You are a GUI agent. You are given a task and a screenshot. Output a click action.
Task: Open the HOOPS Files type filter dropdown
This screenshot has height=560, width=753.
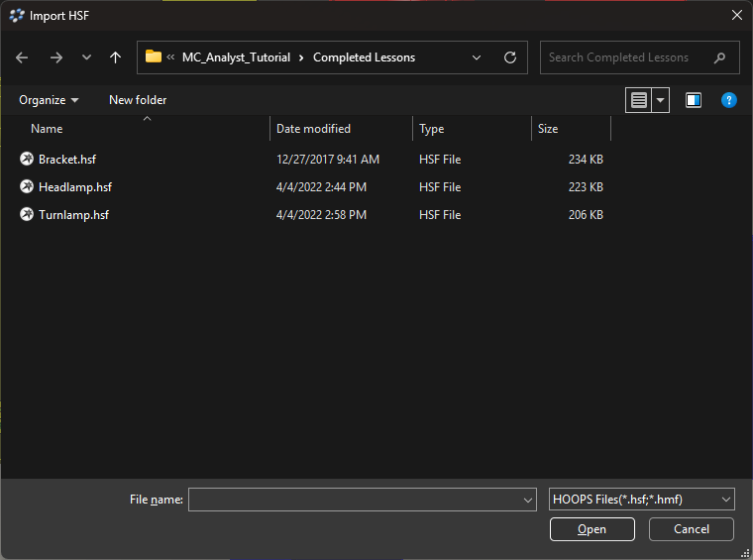(642, 500)
